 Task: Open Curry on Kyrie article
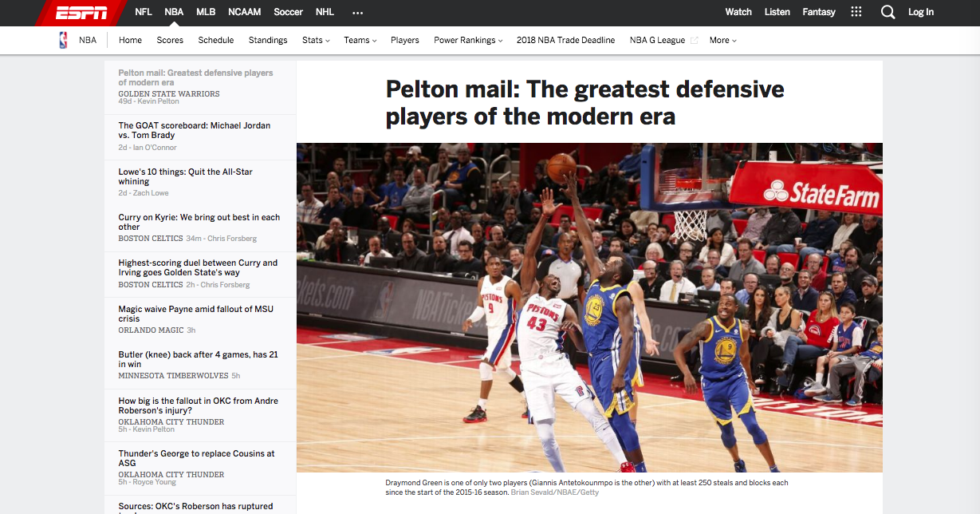point(199,222)
